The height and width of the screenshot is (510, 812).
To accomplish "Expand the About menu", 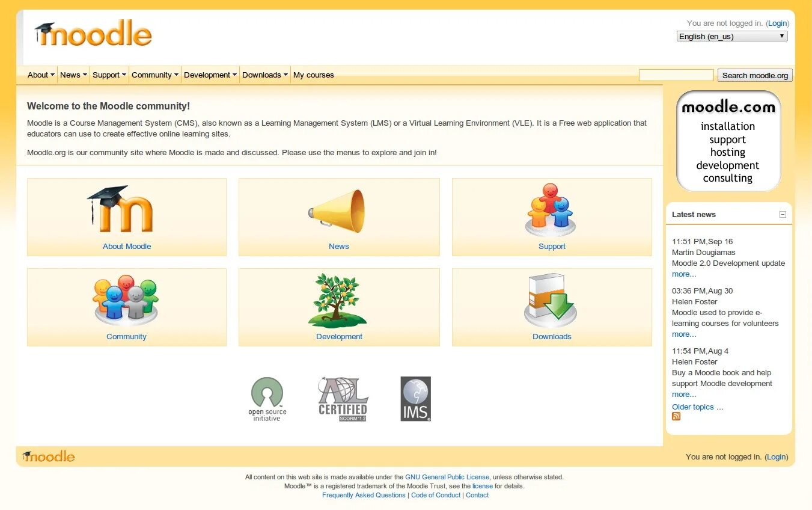I will [41, 75].
